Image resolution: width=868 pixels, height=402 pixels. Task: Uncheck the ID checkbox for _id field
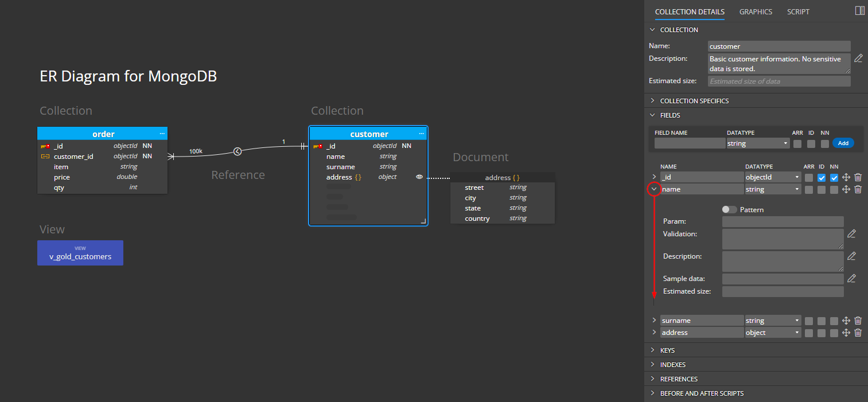(x=822, y=177)
